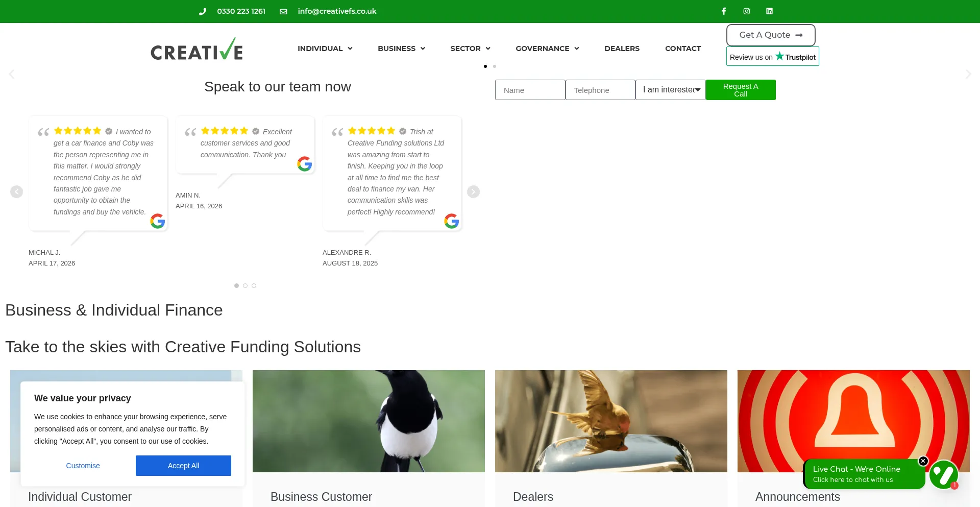Screen dimensions: 980x507
Task: Go to next hero slide arrow
Action: click(968, 74)
